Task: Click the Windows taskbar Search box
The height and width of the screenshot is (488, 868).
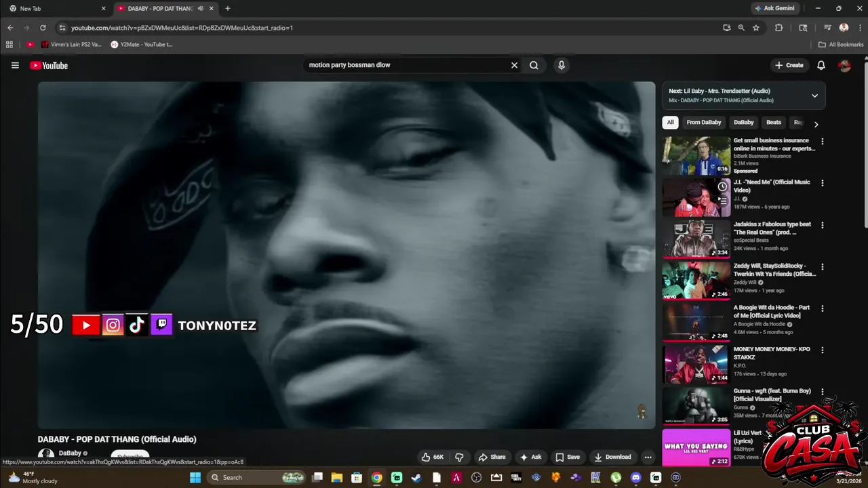Action: click(x=256, y=477)
